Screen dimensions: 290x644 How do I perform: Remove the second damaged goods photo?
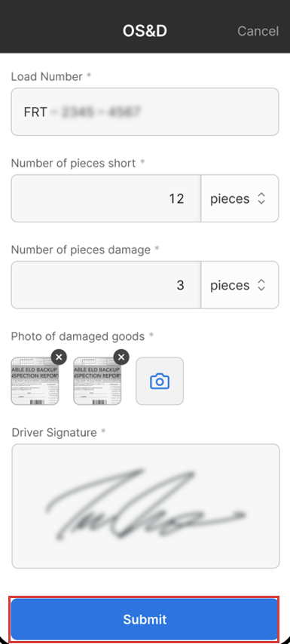coord(121,357)
